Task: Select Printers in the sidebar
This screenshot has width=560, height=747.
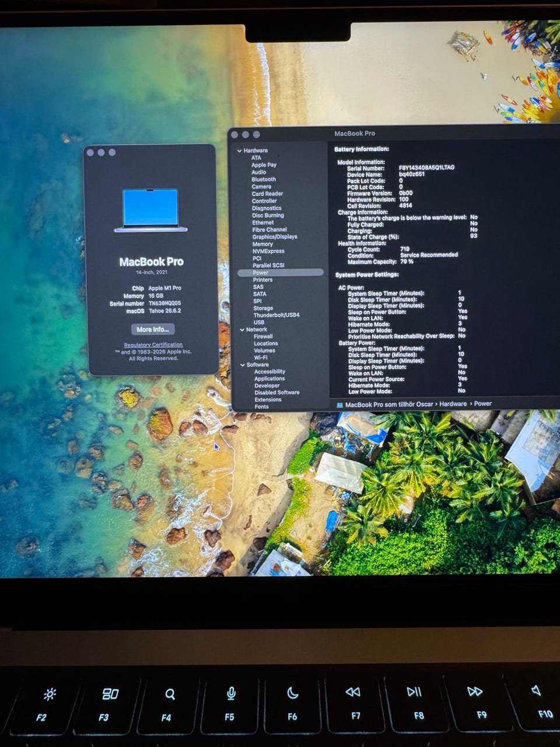Action: (262, 280)
